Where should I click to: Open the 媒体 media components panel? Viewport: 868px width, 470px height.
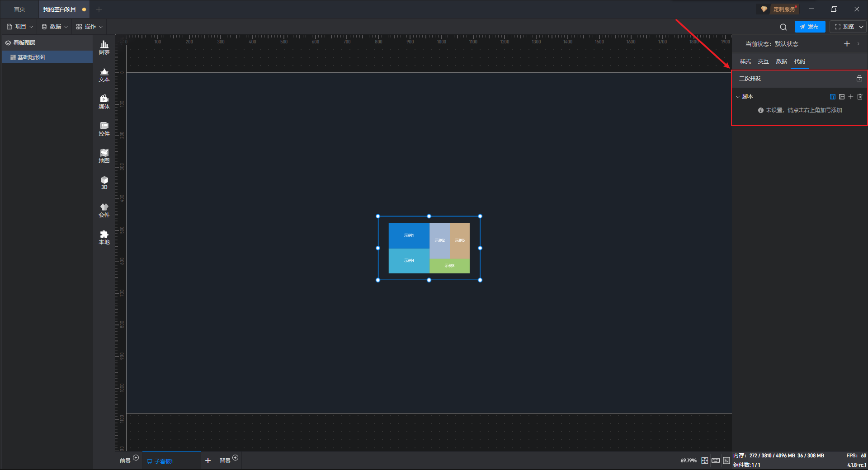tap(104, 101)
